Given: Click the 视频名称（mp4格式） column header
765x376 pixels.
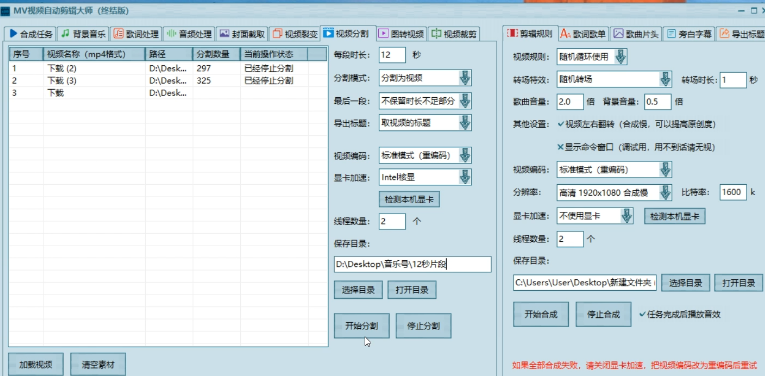Looking at the screenshot, I should click(94, 54).
